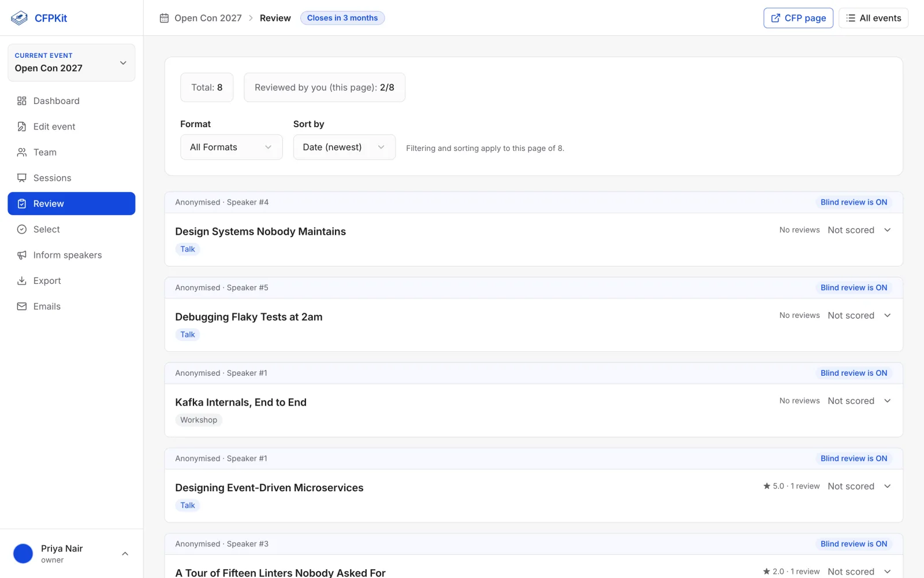Screen dimensions: 924x578
Task: Click the Select checkmark circle icon
Action: (x=22, y=229)
